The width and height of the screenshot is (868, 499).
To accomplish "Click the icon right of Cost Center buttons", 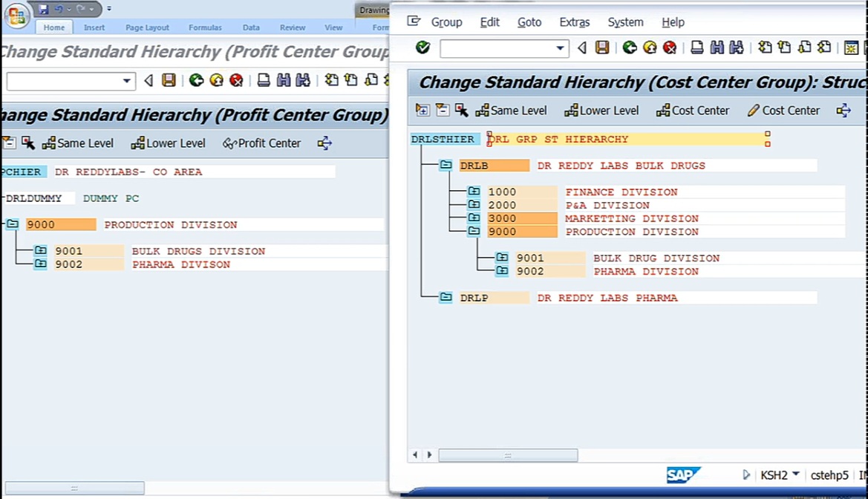I will [x=843, y=110].
